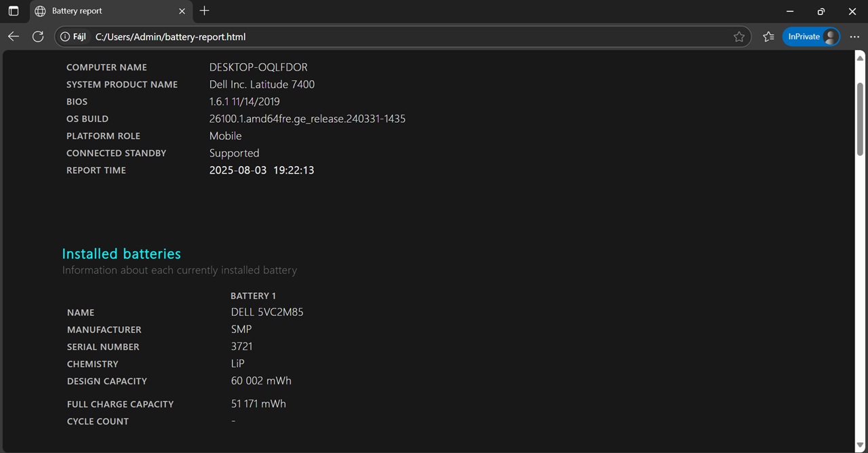Image resolution: width=868 pixels, height=453 pixels.
Task: Close the Battery report tab
Action: pyautogui.click(x=182, y=12)
